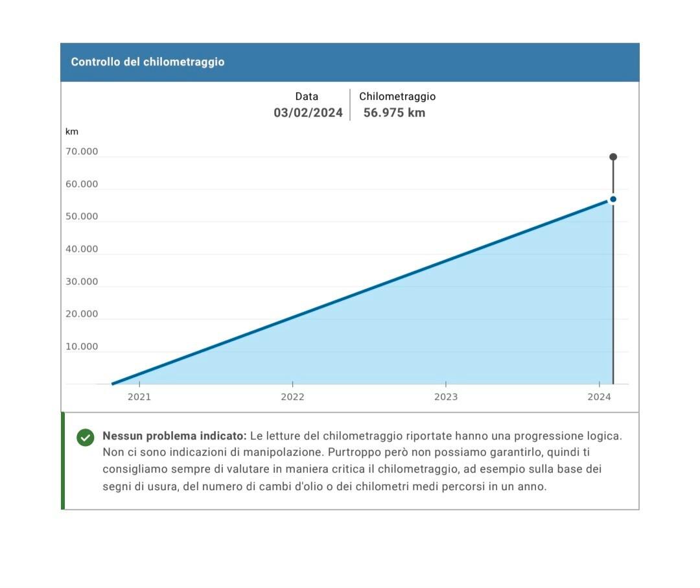The image size is (700, 588).
Task: Click the green vertical status bar
Action: point(63,461)
